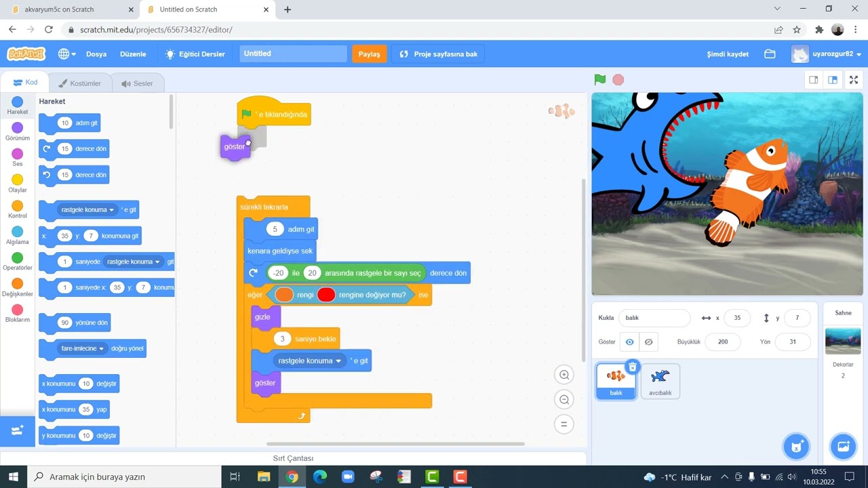Open rastgele konuma dropdown in palette go-to block
Image resolution: width=868 pixels, height=488 pixels.
coord(88,210)
